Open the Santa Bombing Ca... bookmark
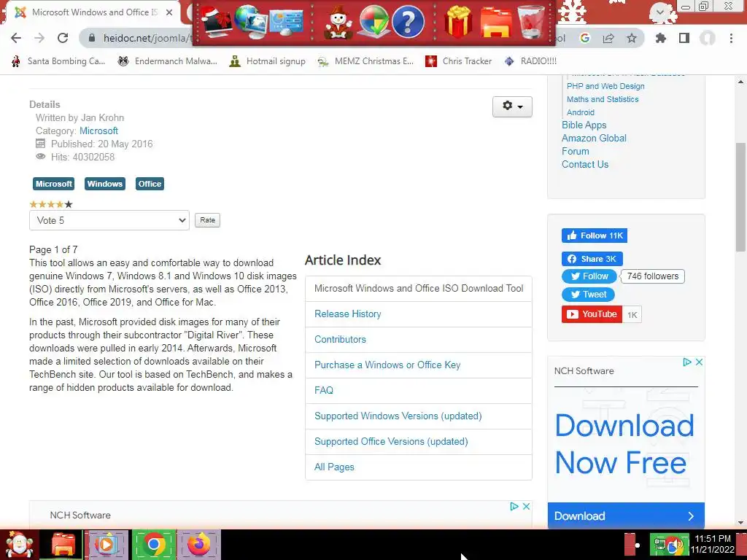 point(58,61)
